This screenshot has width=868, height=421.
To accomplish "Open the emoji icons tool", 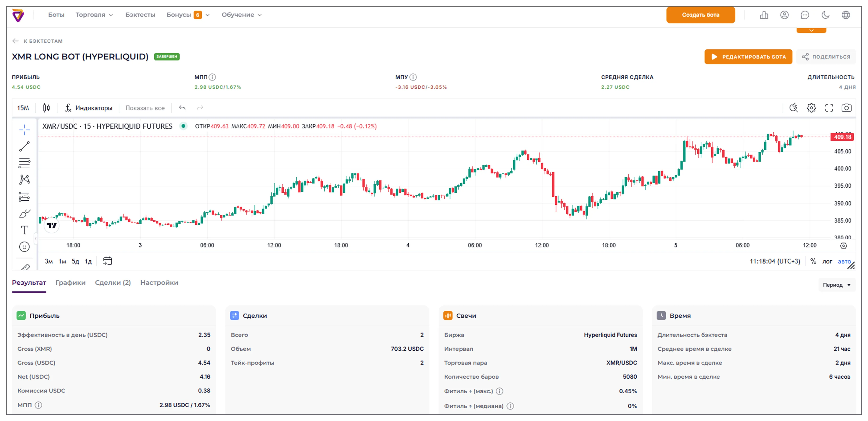I will [25, 247].
